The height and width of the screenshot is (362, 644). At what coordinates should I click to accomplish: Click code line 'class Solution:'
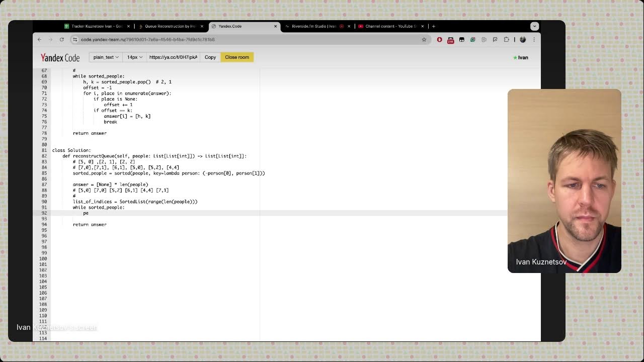[71, 150]
